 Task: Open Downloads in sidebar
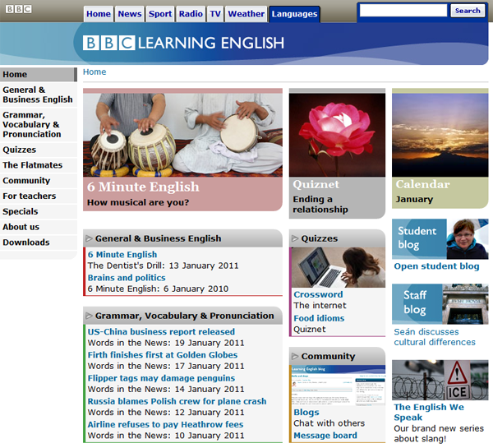click(39, 242)
